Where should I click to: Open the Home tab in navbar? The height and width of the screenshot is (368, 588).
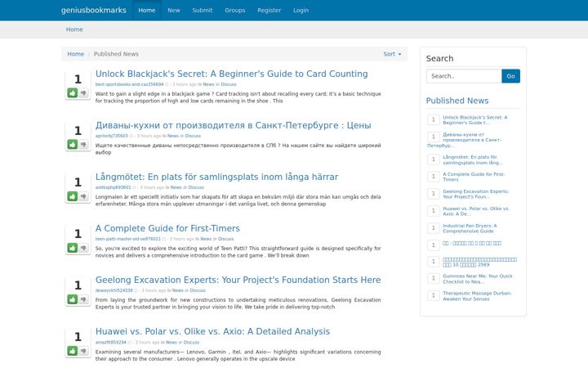click(x=147, y=10)
